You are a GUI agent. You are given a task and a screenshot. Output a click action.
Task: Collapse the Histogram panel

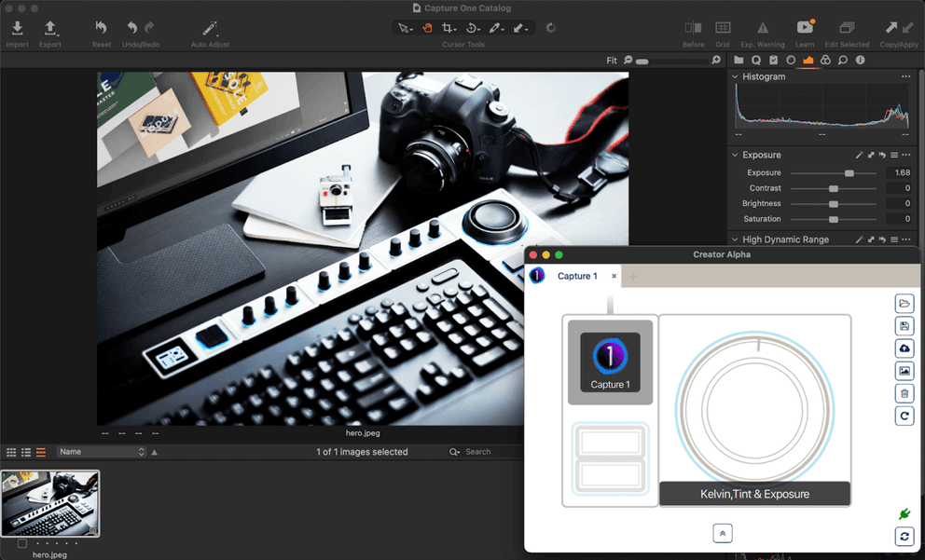pos(735,77)
